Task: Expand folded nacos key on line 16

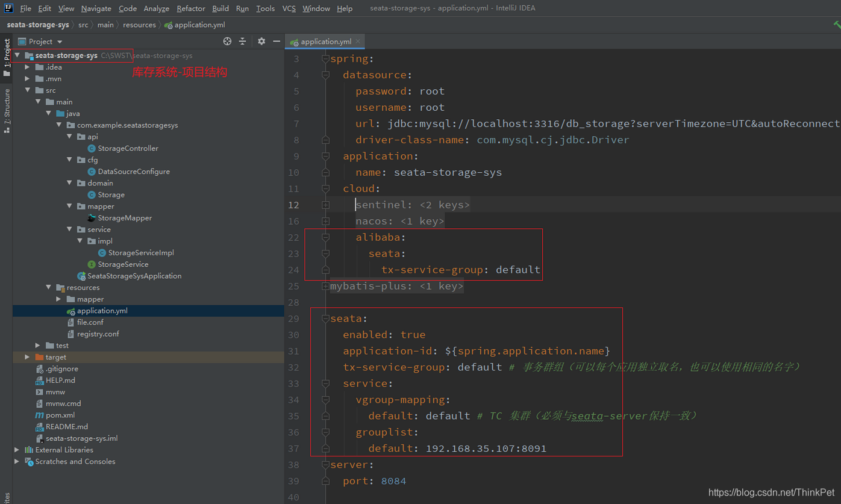Action: point(325,221)
